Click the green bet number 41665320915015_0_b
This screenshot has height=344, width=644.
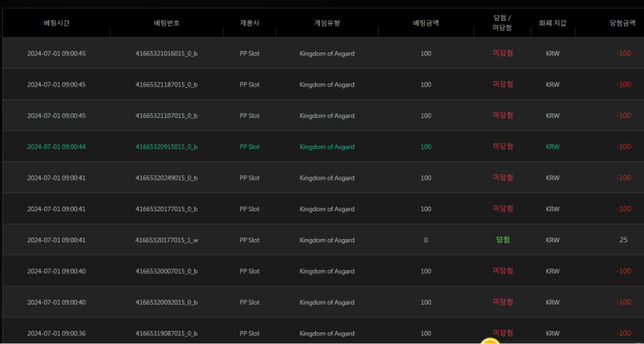(x=167, y=147)
